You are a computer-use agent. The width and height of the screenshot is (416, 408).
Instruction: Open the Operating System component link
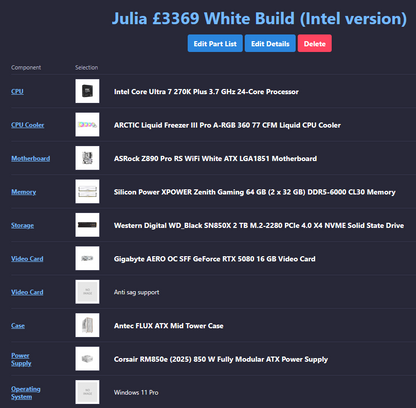(26, 393)
